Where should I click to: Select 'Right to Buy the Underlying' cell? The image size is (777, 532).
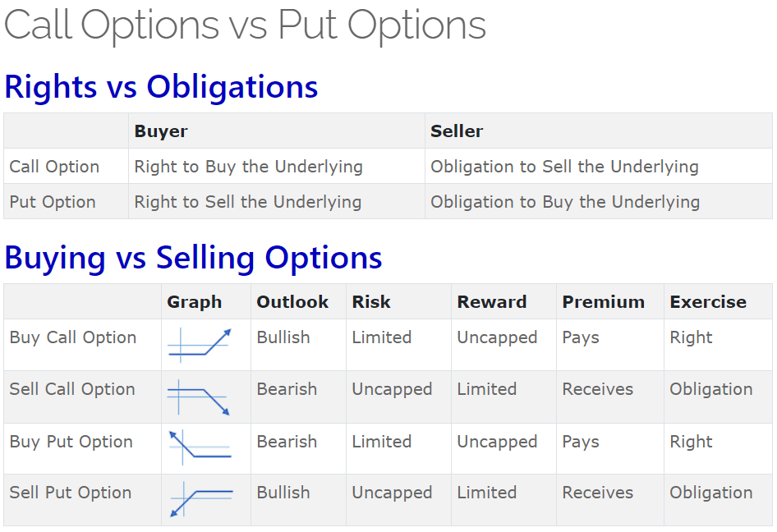pyautogui.click(x=248, y=167)
